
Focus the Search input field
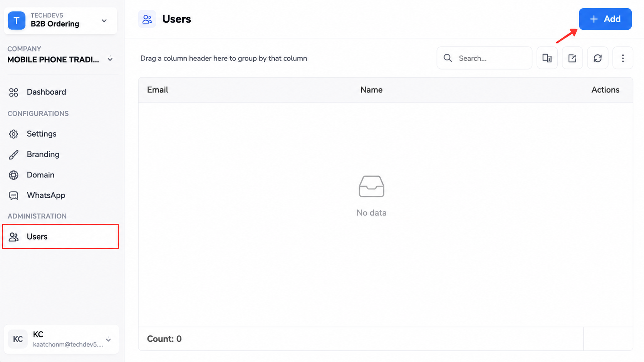(x=484, y=58)
